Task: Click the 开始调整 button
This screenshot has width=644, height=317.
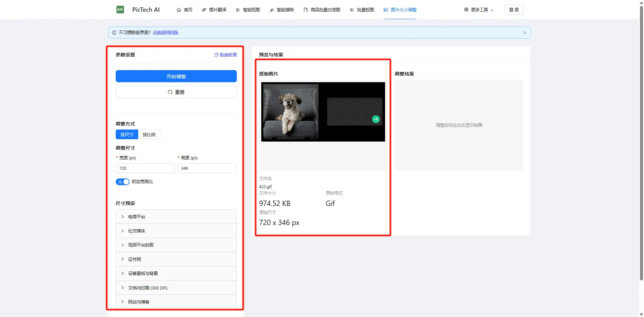Action: (x=176, y=76)
